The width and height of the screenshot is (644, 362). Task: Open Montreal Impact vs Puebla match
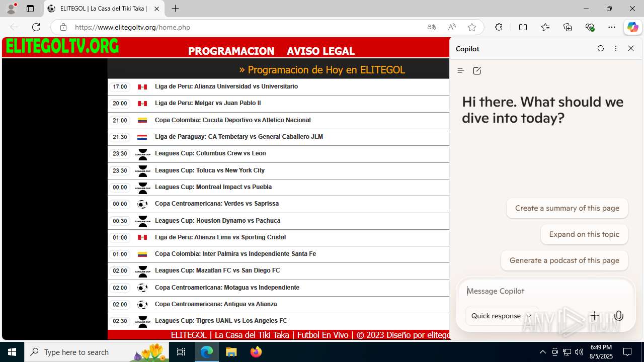tap(213, 187)
